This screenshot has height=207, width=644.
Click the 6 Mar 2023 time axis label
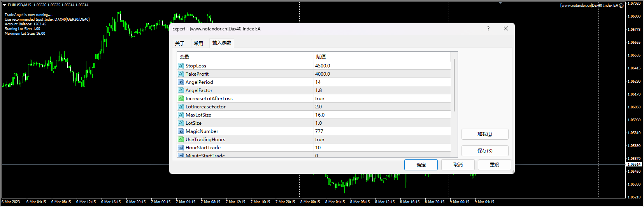pos(11,202)
